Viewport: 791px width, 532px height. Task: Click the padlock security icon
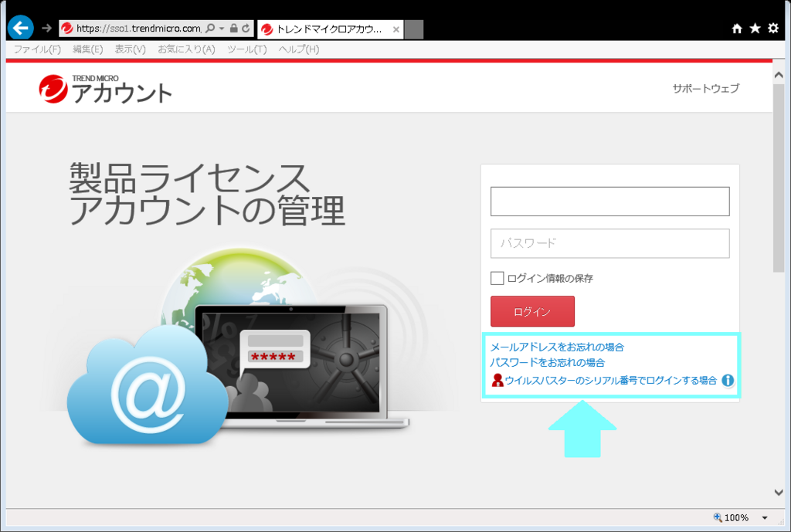pyautogui.click(x=233, y=29)
